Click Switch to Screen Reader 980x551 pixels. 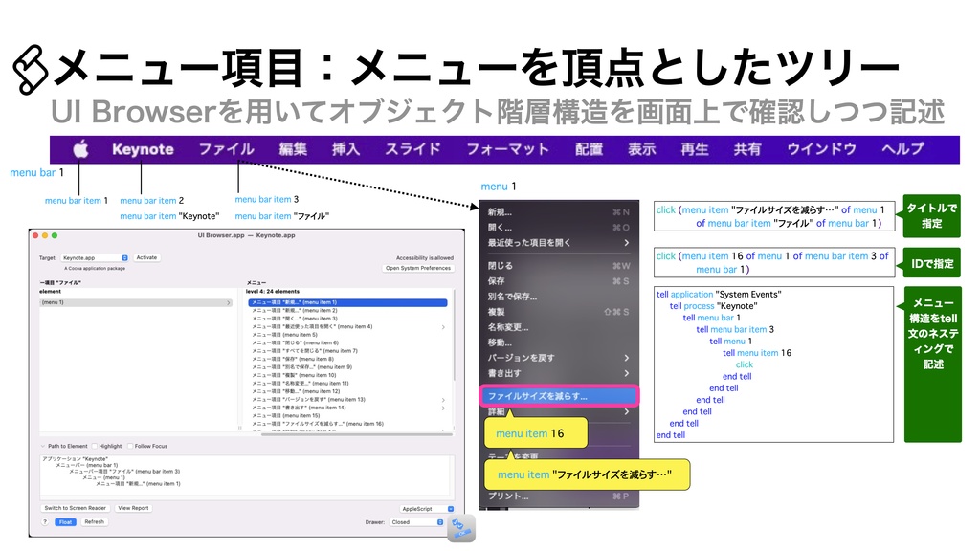pyautogui.click(x=76, y=508)
